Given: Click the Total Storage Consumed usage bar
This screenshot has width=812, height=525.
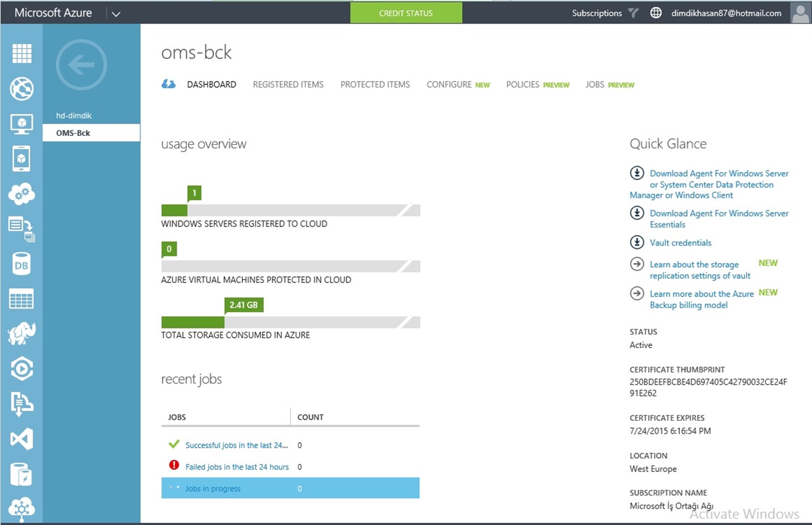Looking at the screenshot, I should pos(290,322).
